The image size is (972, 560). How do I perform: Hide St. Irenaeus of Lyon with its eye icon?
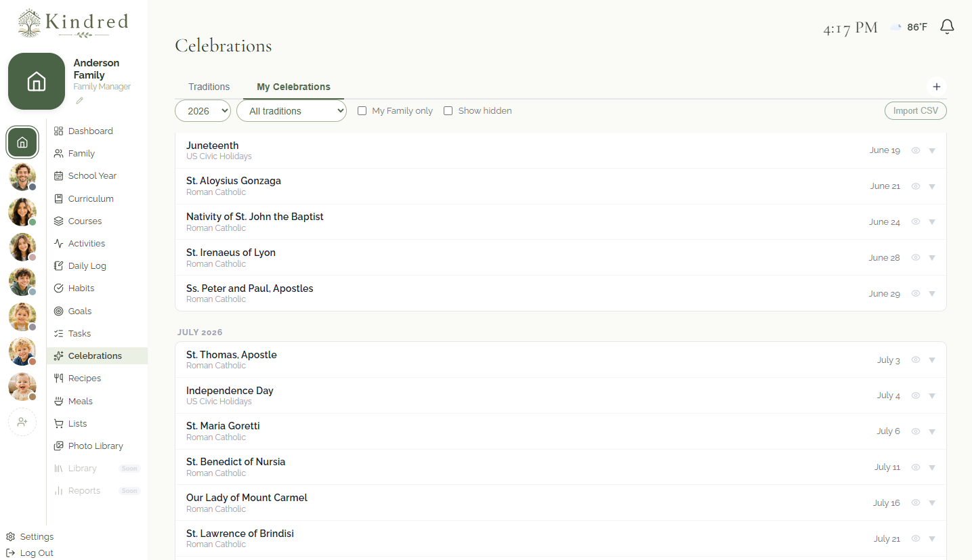click(916, 257)
